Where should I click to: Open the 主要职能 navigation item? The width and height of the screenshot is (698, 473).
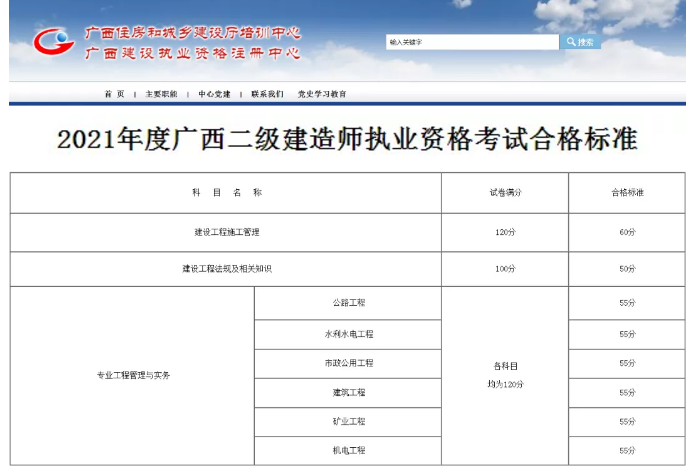click(x=161, y=94)
